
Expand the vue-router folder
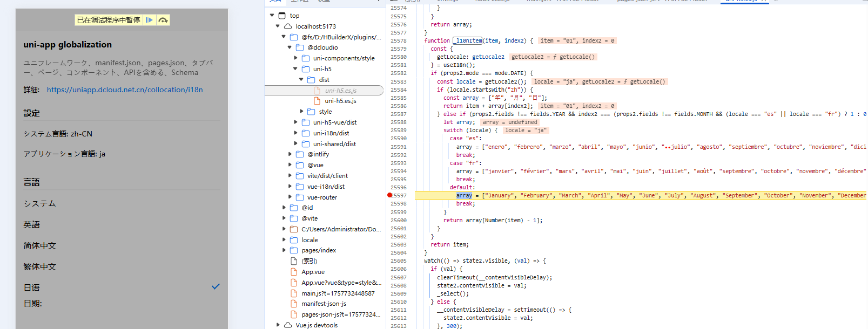click(x=290, y=197)
